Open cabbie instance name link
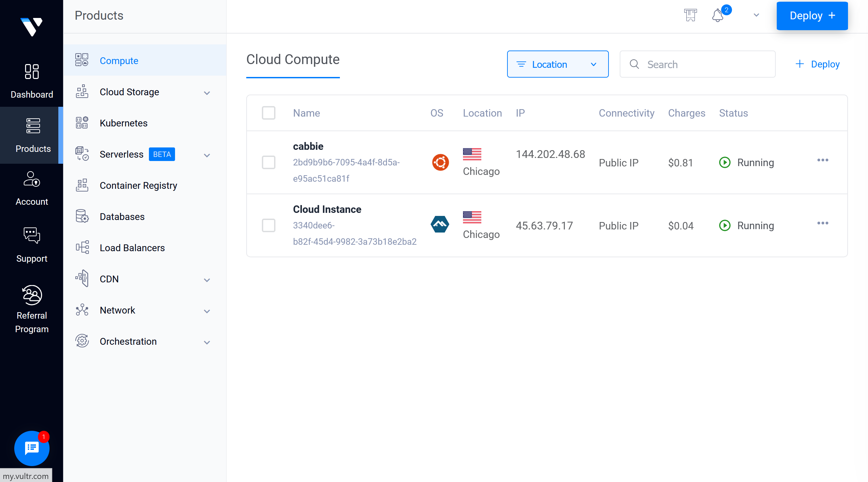The image size is (868, 482). (x=308, y=146)
